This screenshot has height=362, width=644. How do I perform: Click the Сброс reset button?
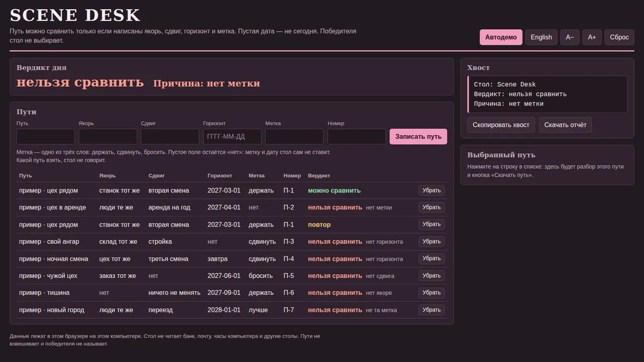click(x=619, y=37)
